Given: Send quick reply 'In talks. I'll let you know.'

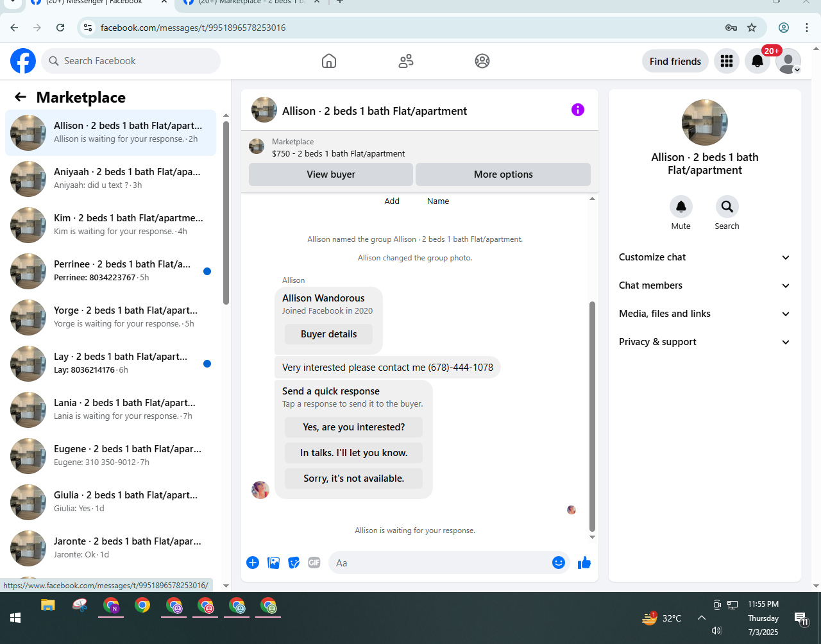Looking at the screenshot, I should [354, 453].
